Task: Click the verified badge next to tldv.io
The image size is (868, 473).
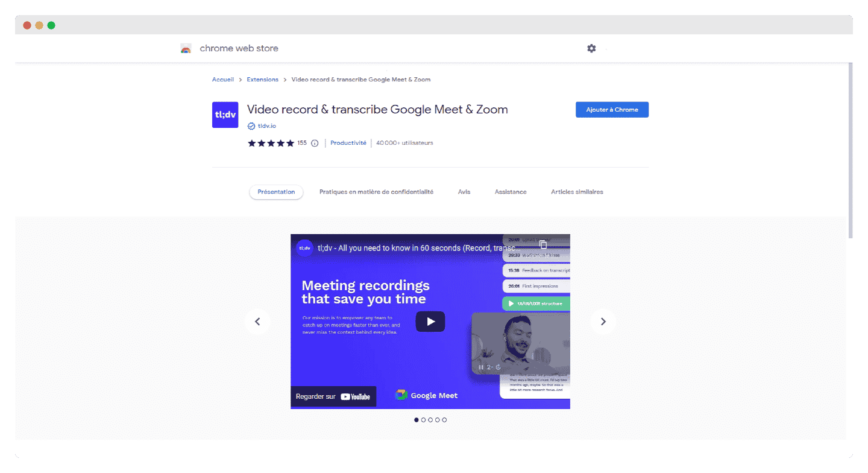Action: (x=251, y=126)
